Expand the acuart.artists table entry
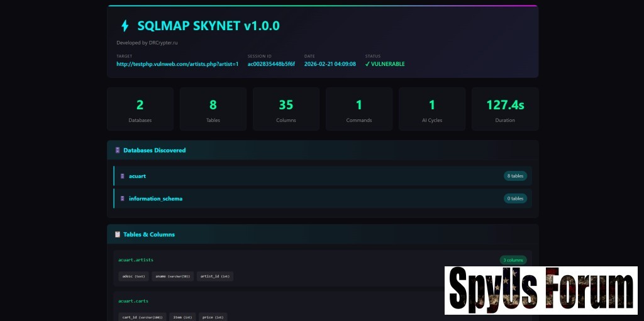The height and width of the screenshot is (321, 644). 136,259
